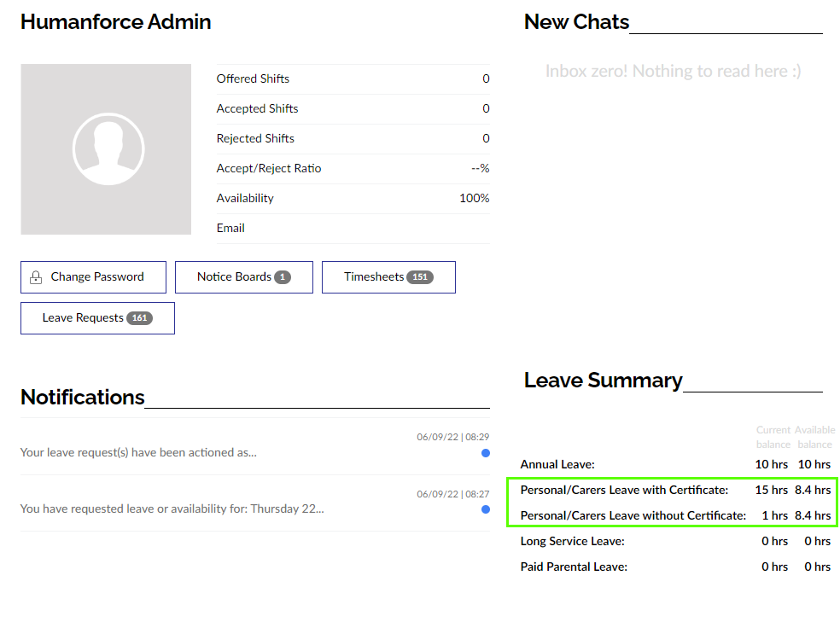This screenshot has height=622, width=840.
Task: Click the 1 hrs current balance value
Action: click(x=774, y=516)
